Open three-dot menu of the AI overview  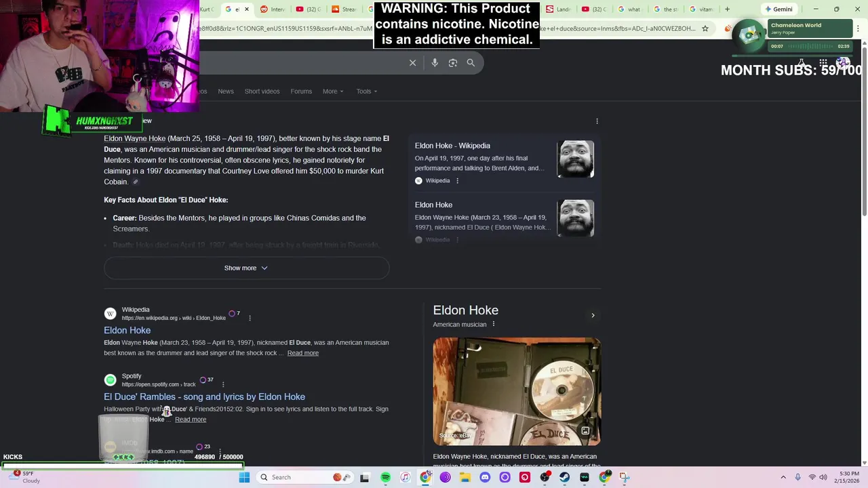pos(597,121)
